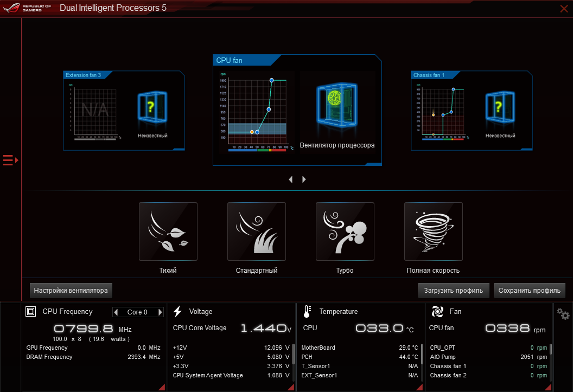The width and height of the screenshot is (573, 392).
Task: Click the 033.0 °C CPU temperature readout
Action: 385,329
